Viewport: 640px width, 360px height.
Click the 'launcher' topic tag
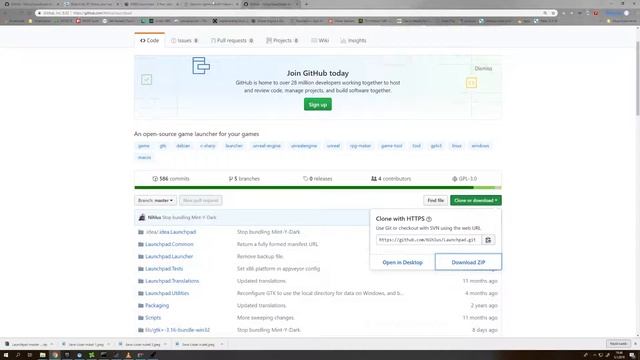234,146
